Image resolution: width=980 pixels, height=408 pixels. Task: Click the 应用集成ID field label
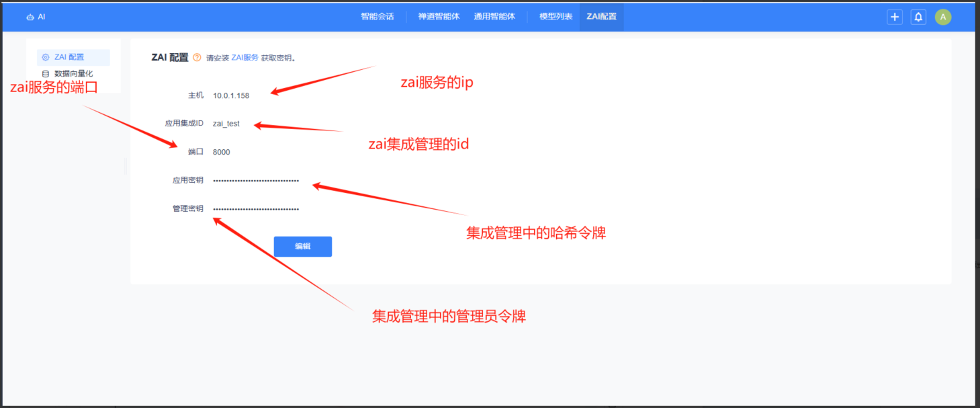(184, 124)
